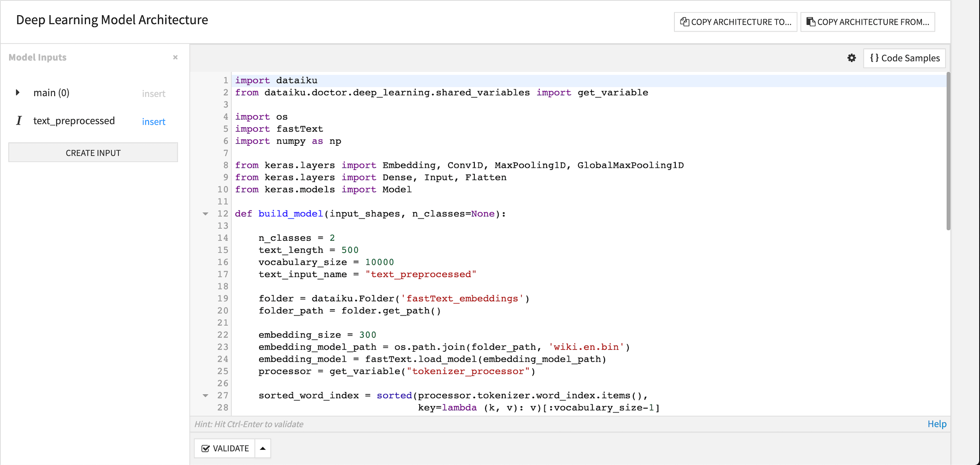Viewport: 980px width, 465px height.
Task: Open Code Samples panel
Action: (904, 58)
